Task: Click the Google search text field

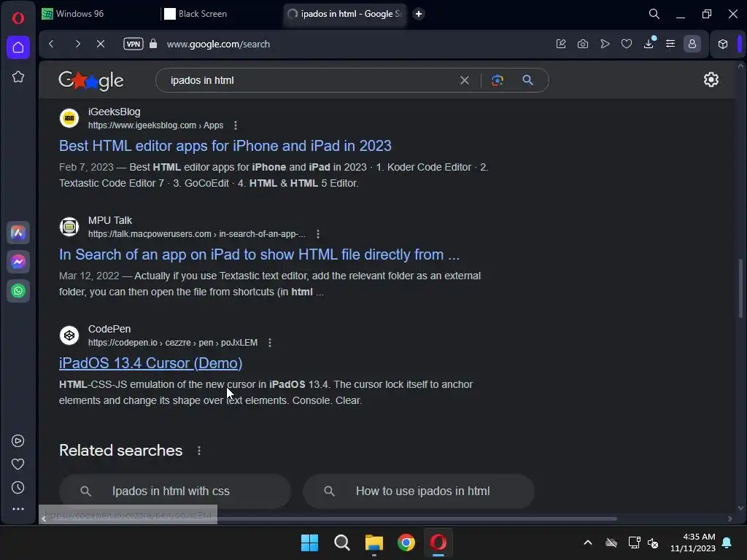Action: (309, 80)
